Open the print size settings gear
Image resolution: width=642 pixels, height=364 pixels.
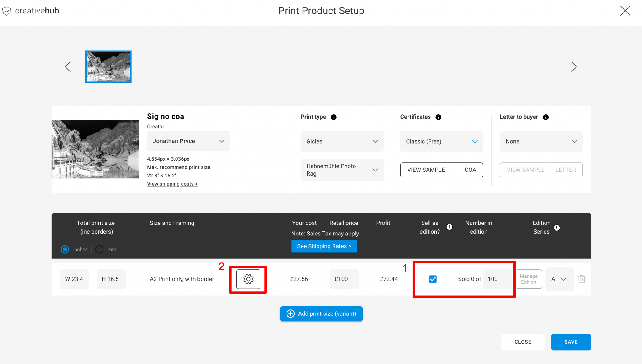248,279
